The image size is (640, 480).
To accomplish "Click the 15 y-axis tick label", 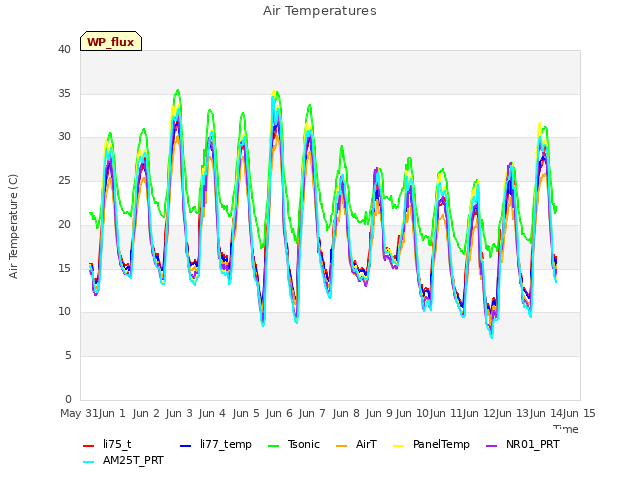I will [x=64, y=268].
